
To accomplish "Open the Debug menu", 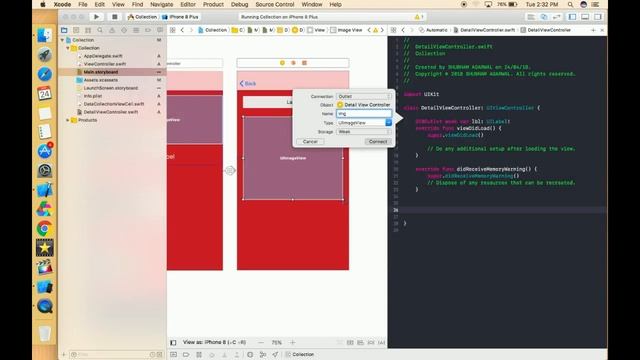I will (x=239, y=4).
